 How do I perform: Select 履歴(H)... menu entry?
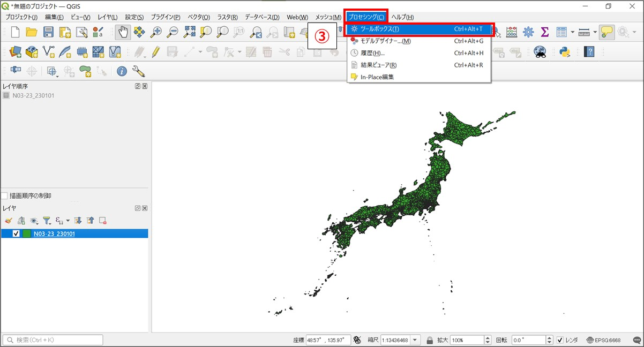coord(419,53)
